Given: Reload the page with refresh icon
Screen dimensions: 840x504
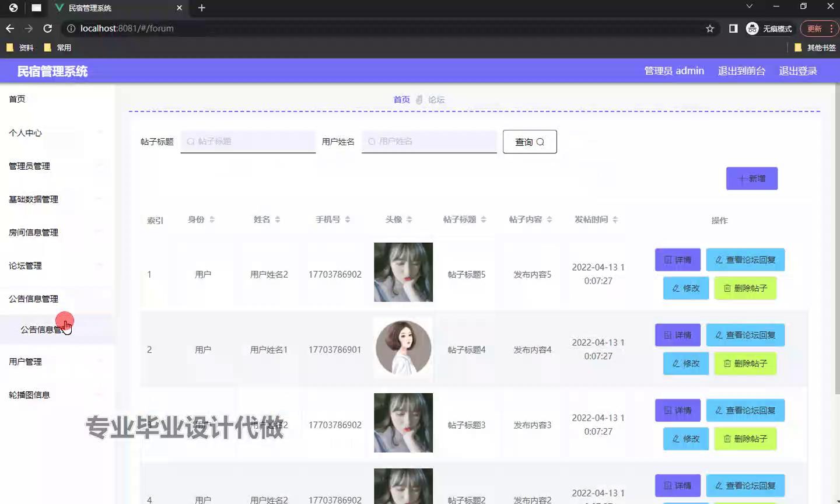Looking at the screenshot, I should click(48, 28).
